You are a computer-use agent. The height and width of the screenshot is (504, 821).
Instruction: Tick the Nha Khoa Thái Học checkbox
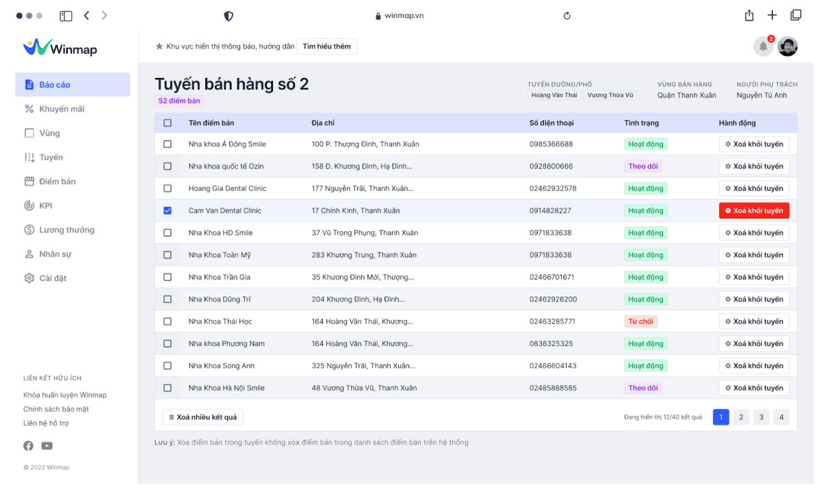tap(168, 321)
